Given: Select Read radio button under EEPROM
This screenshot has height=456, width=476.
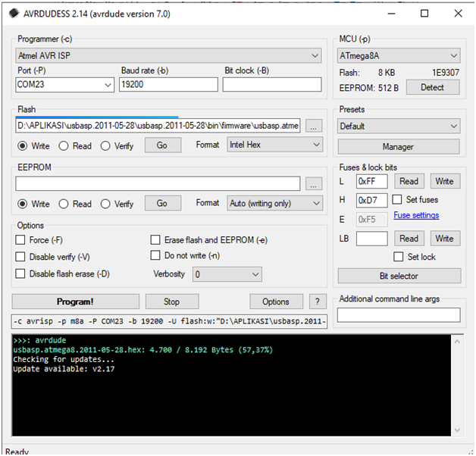Looking at the screenshot, I should (64, 204).
